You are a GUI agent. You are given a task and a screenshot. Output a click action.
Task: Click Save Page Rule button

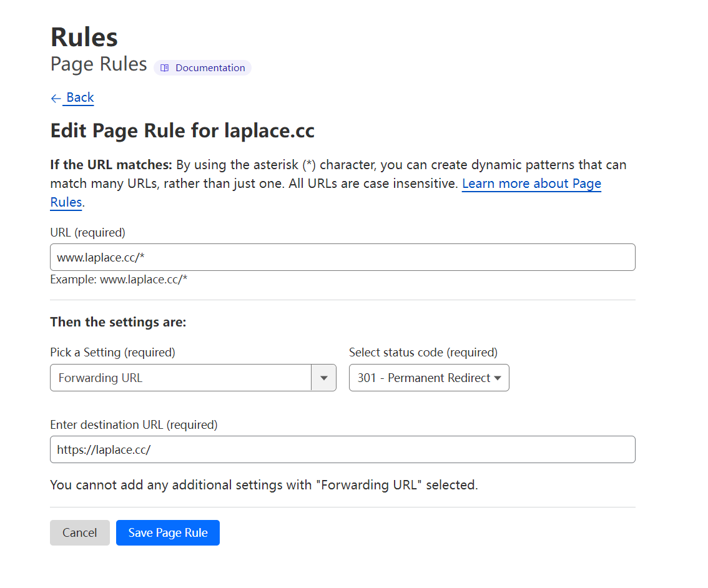[x=167, y=532]
